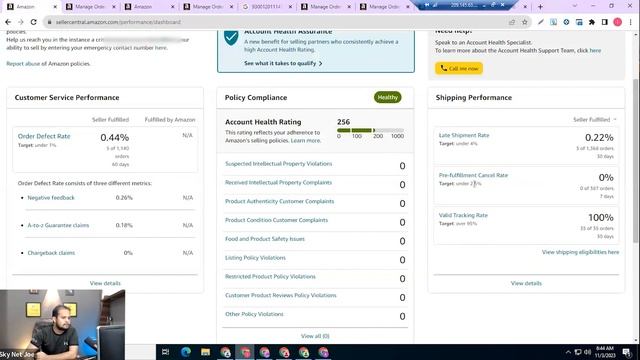Click View details under Shipping Performance
This screenshot has width=640, height=360.
pyautogui.click(x=526, y=283)
